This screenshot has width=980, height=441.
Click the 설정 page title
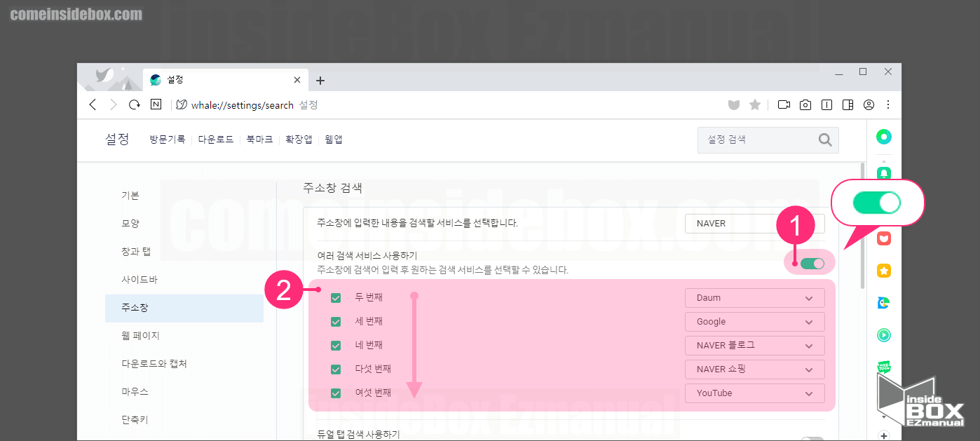tap(118, 139)
